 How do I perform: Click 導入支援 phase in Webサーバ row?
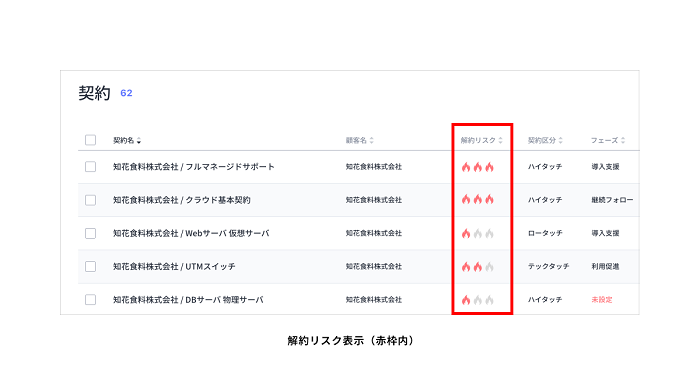coord(605,233)
